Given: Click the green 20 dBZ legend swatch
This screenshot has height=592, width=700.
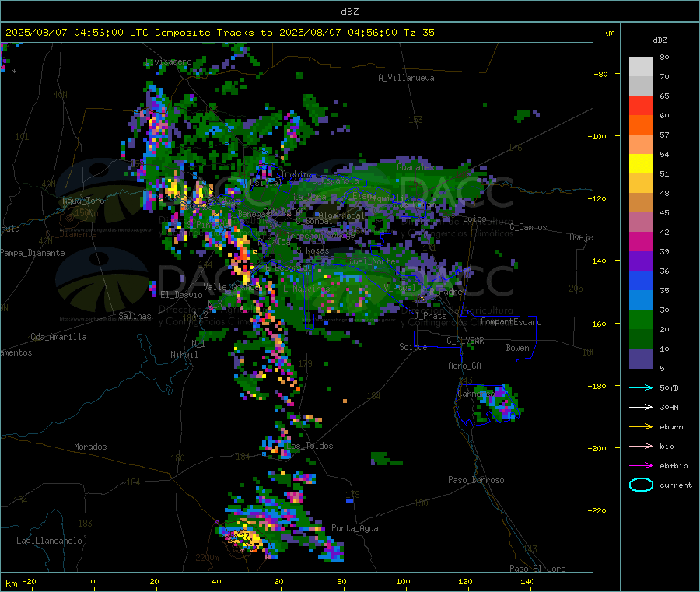Looking at the screenshot, I should pos(641,319).
